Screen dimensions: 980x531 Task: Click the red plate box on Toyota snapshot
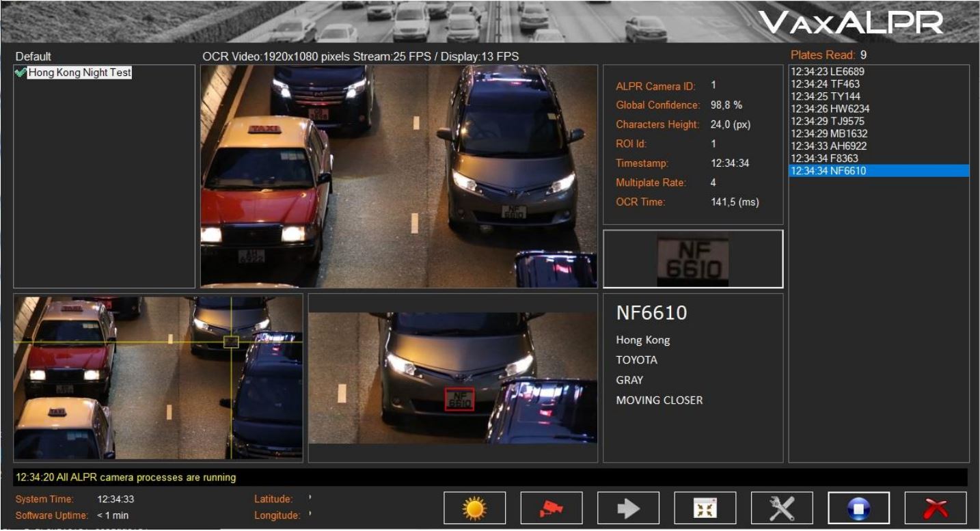(x=459, y=400)
